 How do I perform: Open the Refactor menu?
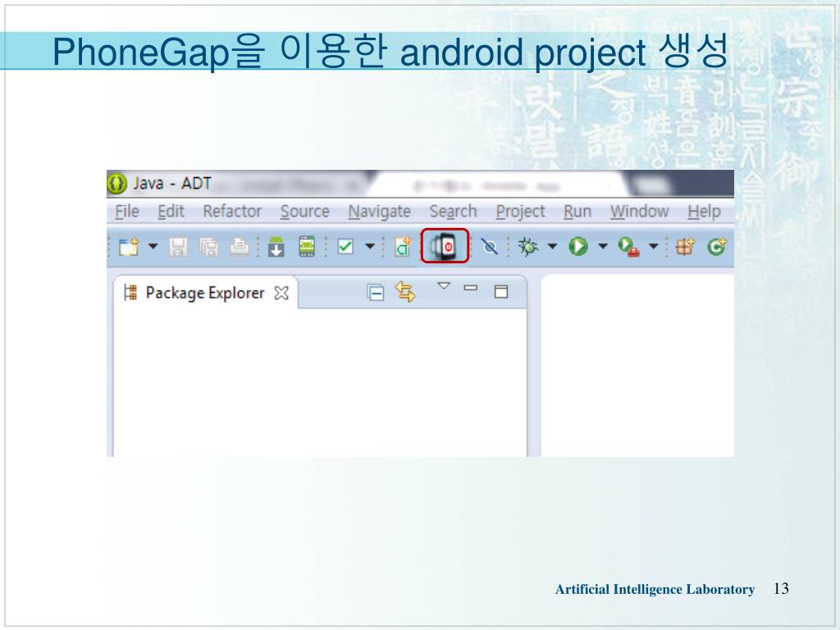click(232, 211)
